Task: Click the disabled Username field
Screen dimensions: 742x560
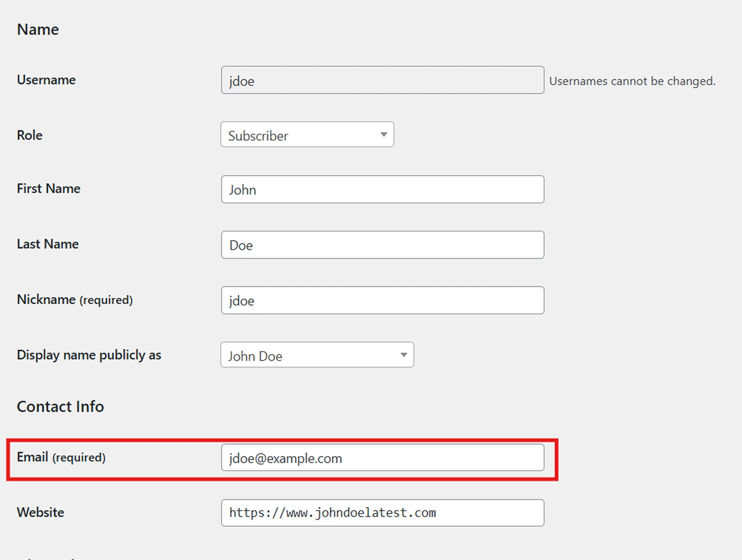Action: [382, 80]
